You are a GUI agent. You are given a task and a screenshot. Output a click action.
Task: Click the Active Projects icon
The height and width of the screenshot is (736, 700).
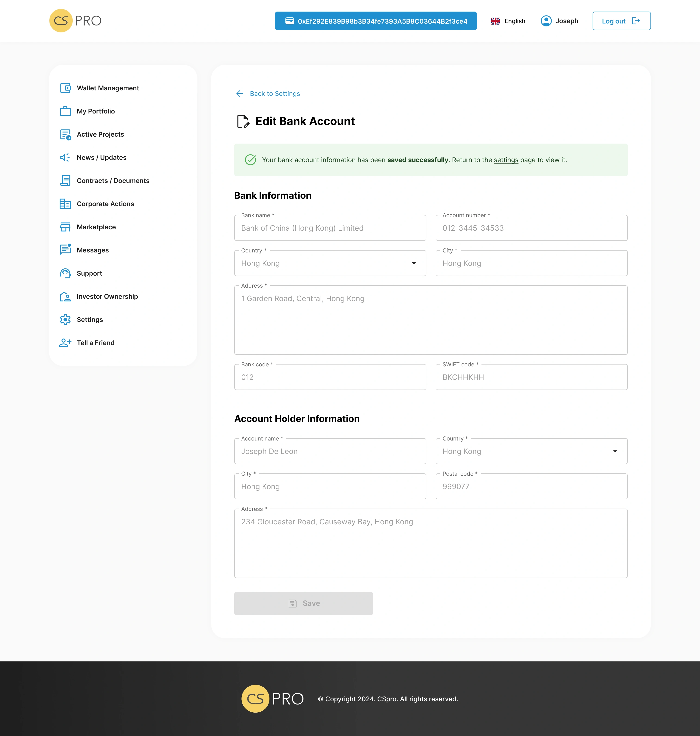tap(65, 134)
